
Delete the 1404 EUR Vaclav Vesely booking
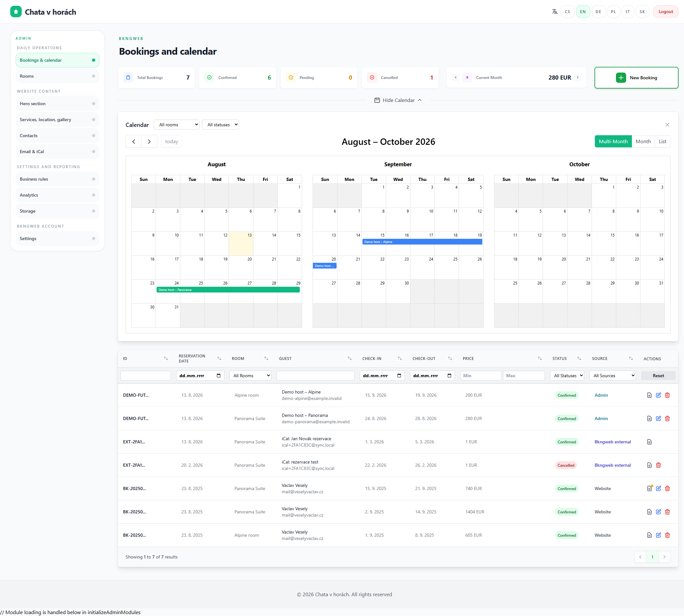[x=667, y=512]
